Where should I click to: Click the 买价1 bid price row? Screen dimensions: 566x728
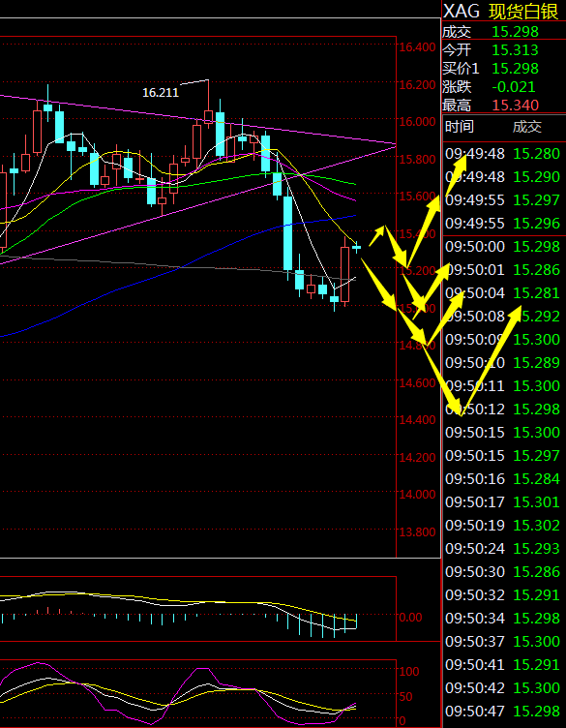(504, 68)
